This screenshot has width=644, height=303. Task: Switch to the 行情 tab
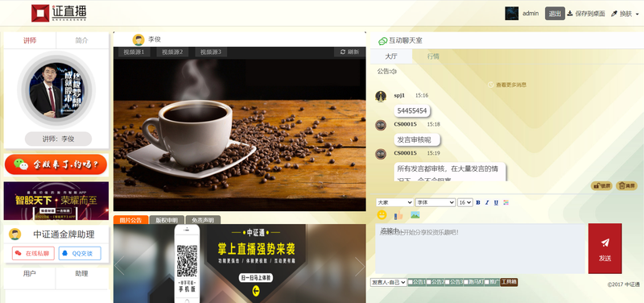click(x=433, y=56)
